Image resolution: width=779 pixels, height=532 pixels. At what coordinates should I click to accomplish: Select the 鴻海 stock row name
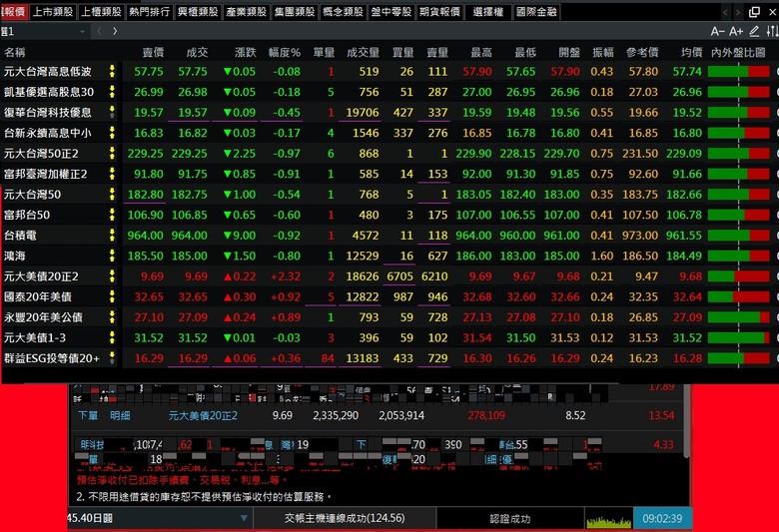15,256
